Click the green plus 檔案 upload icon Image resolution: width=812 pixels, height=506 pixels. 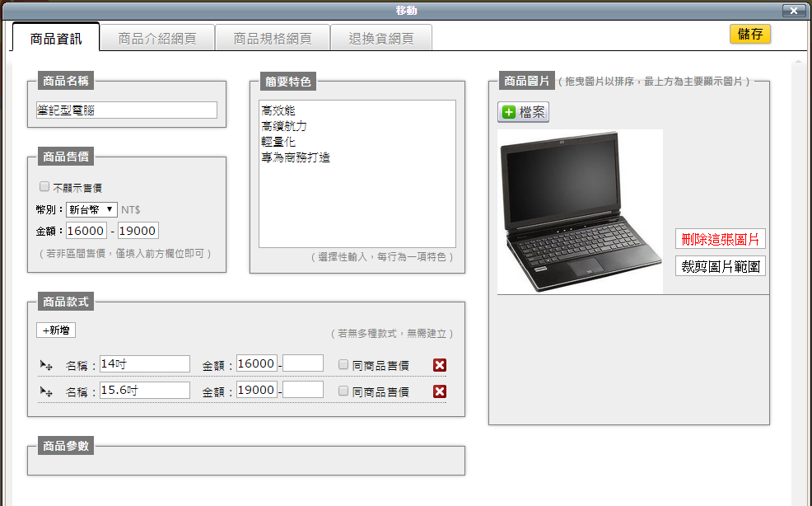(509, 112)
